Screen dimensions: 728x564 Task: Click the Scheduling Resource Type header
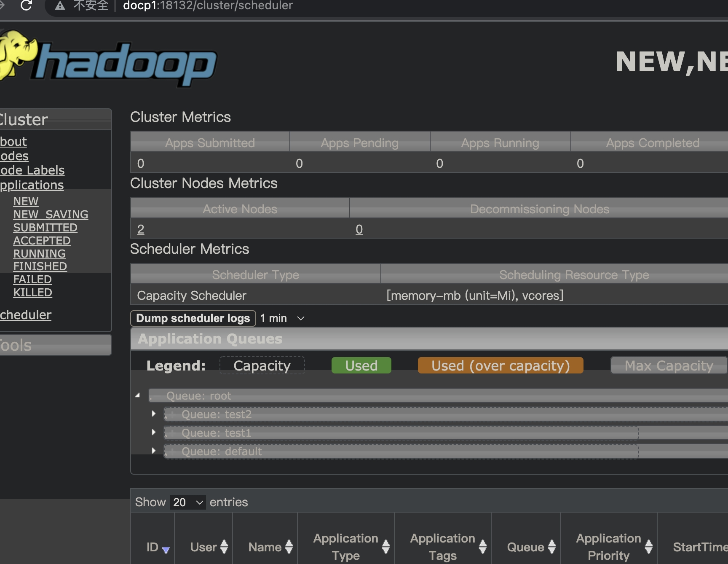point(554,274)
